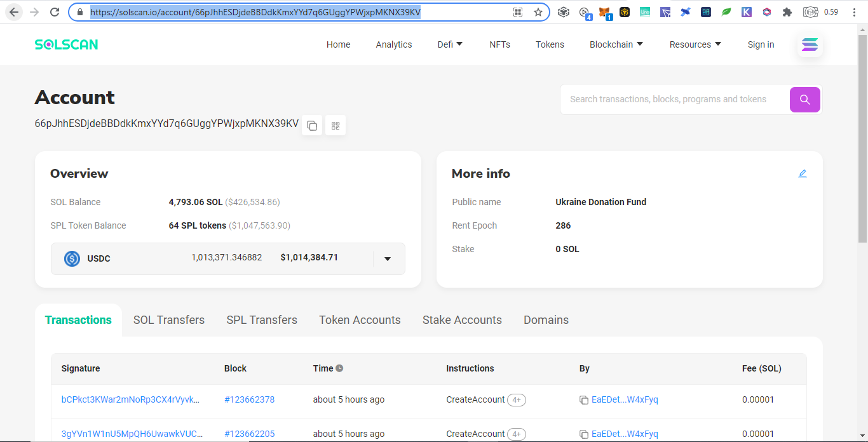
Task: Show the account address QR code
Action: [x=336, y=125]
